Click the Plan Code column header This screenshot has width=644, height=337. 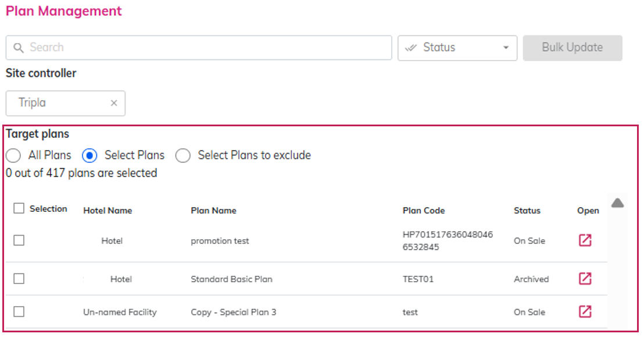coord(423,211)
